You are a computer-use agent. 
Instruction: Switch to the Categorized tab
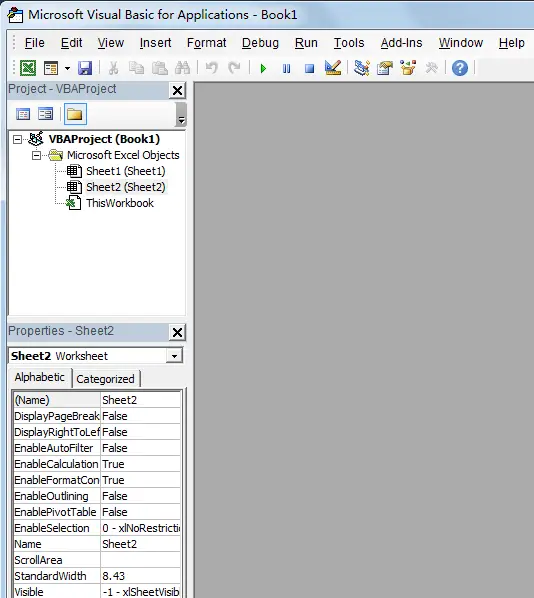point(105,379)
